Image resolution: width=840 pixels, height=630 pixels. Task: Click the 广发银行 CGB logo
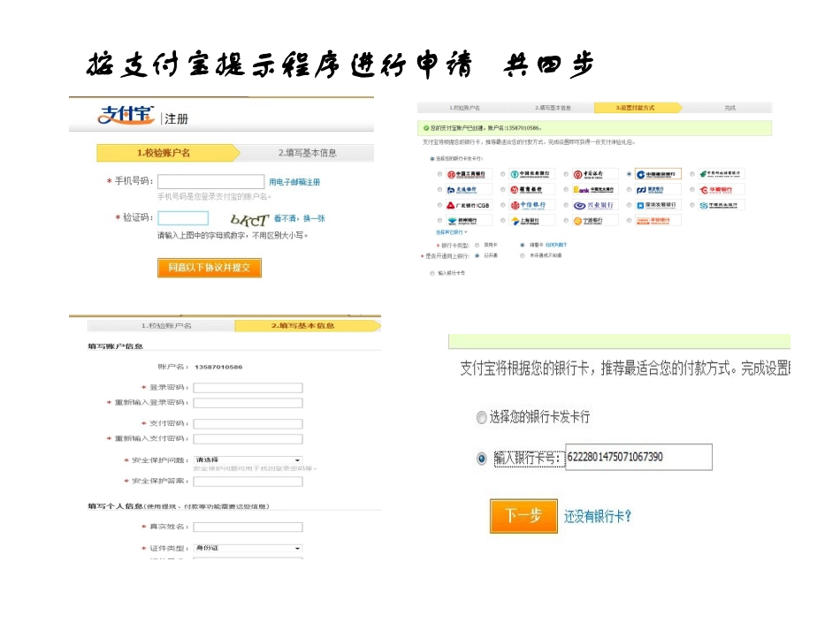pos(468,206)
